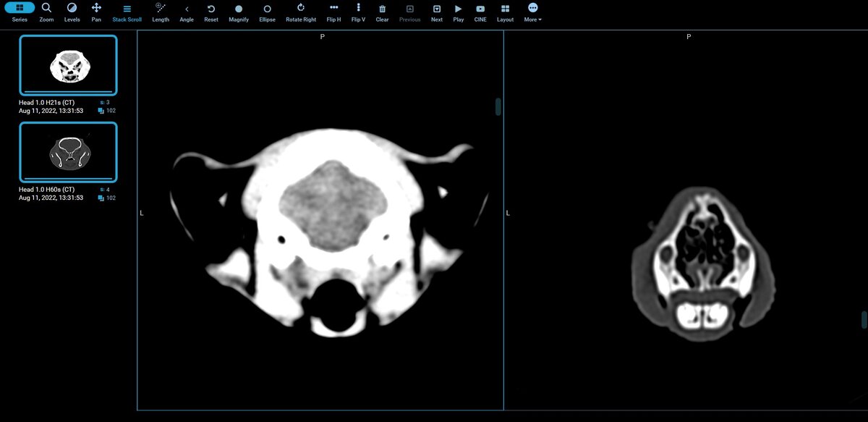Select the Head 1.0 H21s series thumbnail

tap(68, 66)
